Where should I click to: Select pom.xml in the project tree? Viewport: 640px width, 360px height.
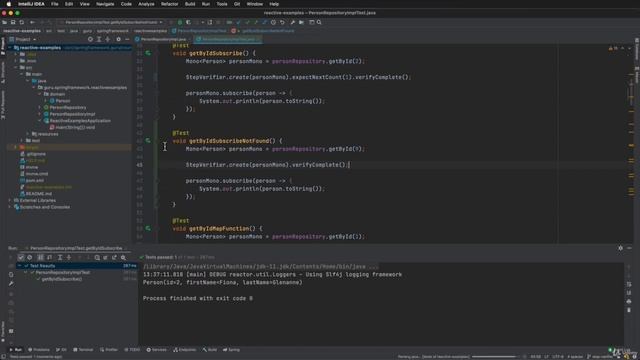tap(35, 180)
